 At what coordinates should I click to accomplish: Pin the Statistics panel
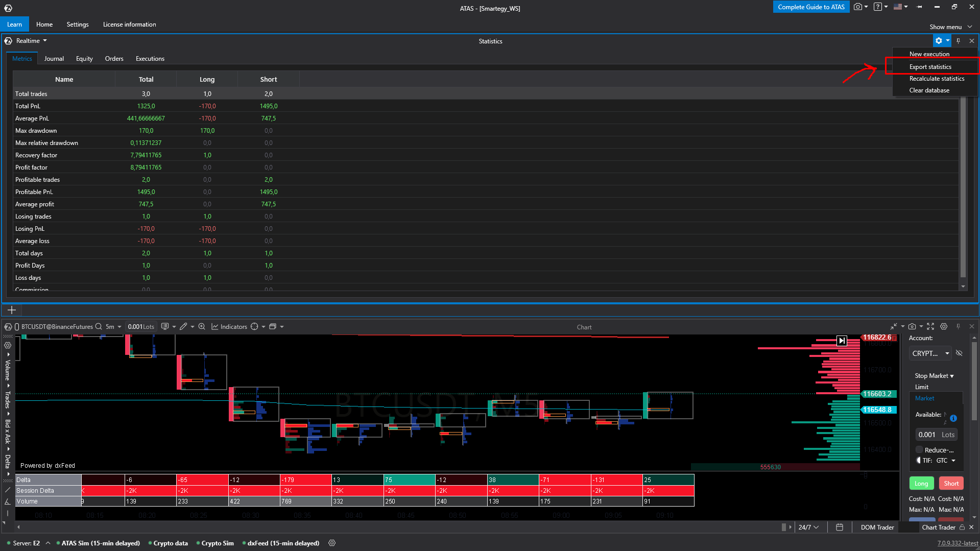pos(959,41)
